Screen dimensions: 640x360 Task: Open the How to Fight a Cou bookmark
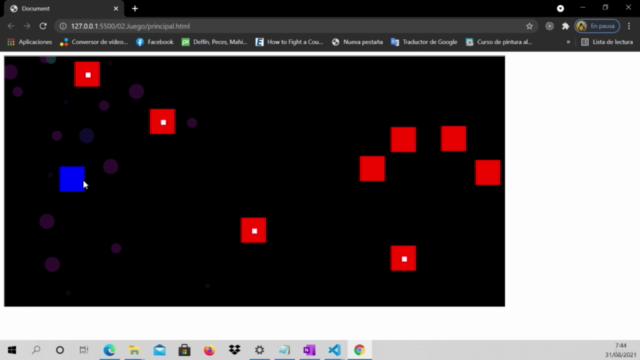(x=289, y=42)
